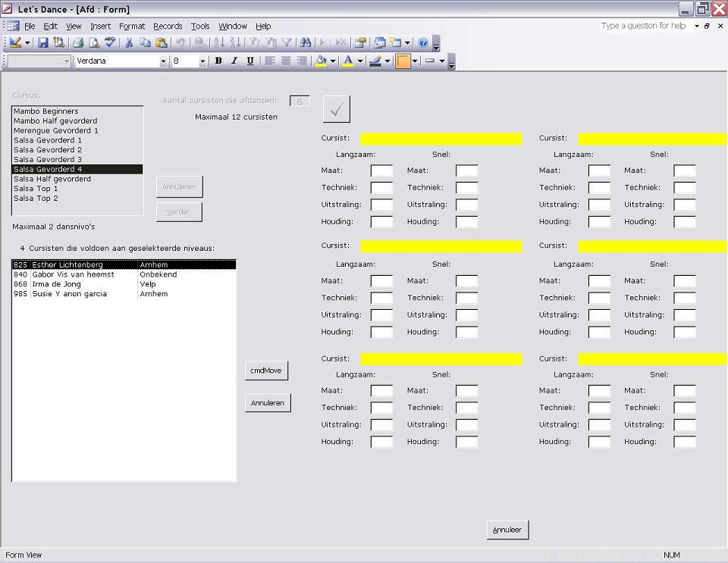The image size is (728, 563).
Task: Click the cmdMove button
Action: 266,371
